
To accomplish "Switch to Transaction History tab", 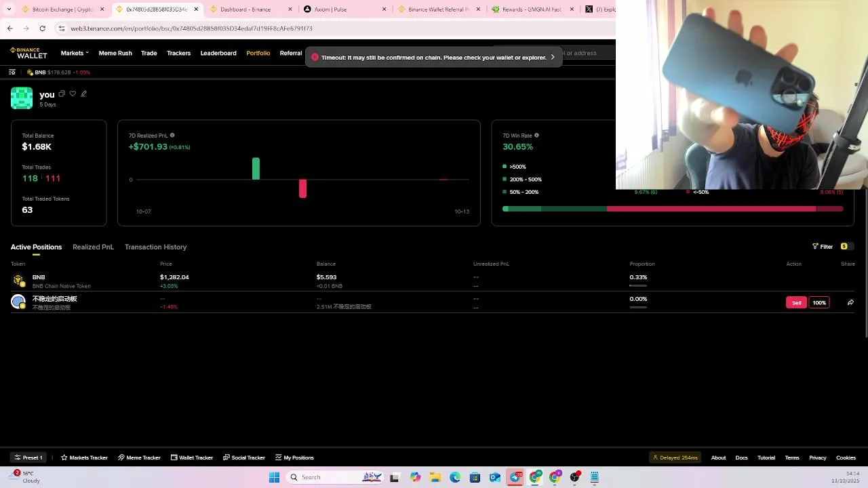I will coord(155,247).
